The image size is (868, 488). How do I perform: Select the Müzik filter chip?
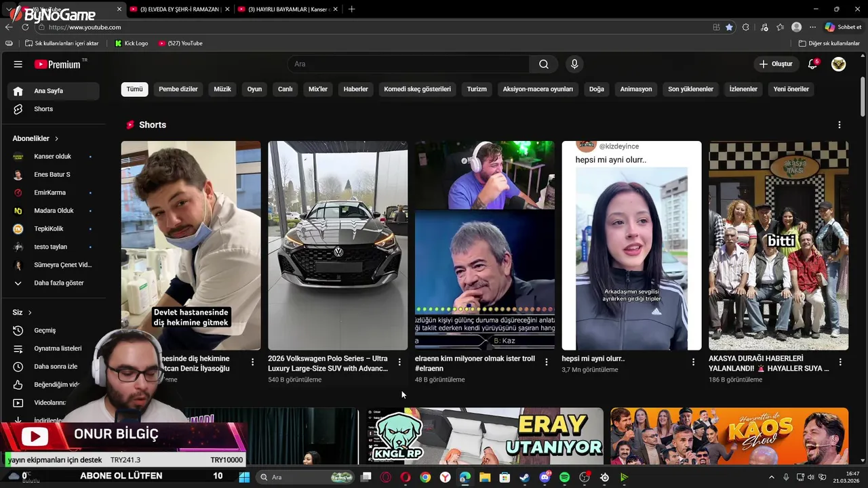222,89
